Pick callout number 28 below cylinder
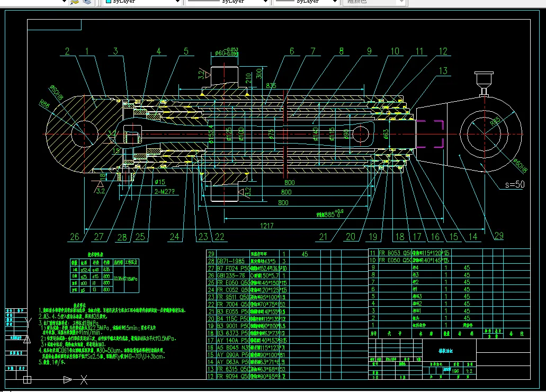Image resolution: width=546 pixels, height=392 pixels. pyautogui.click(x=122, y=237)
